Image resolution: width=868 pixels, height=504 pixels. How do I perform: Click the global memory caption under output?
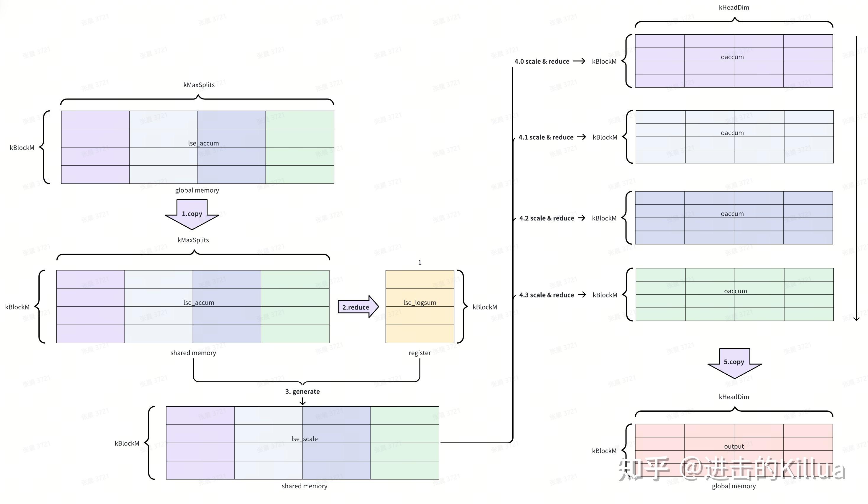point(734,486)
